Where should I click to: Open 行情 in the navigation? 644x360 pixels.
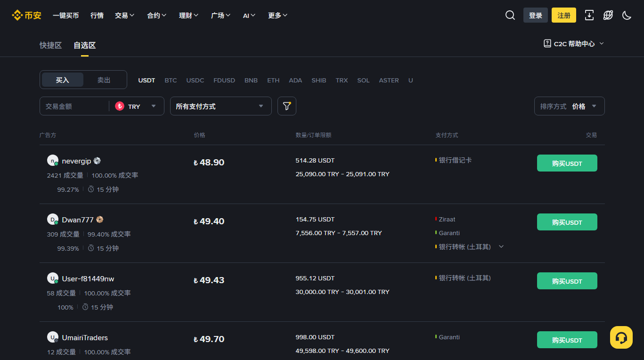[x=97, y=15]
